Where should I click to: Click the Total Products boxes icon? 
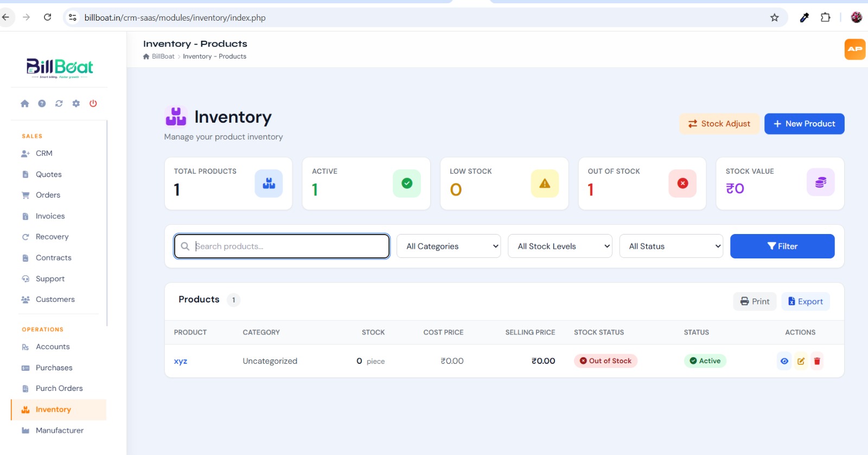point(269,184)
